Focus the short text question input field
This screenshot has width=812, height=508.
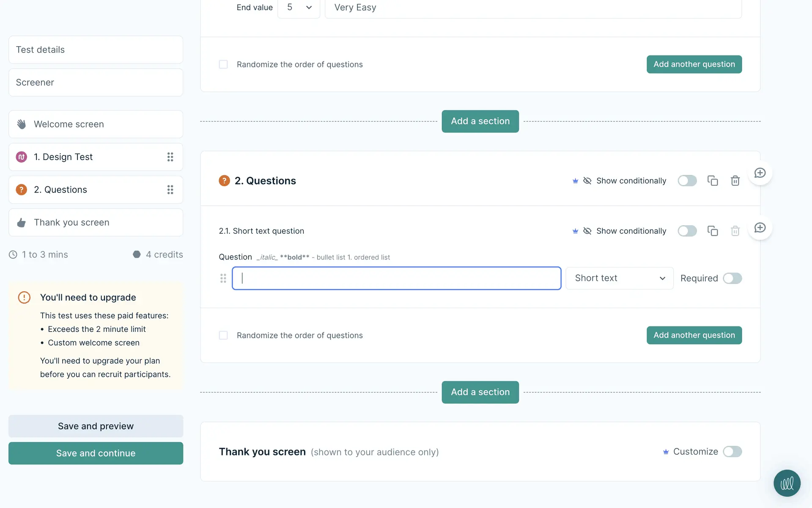tap(396, 278)
